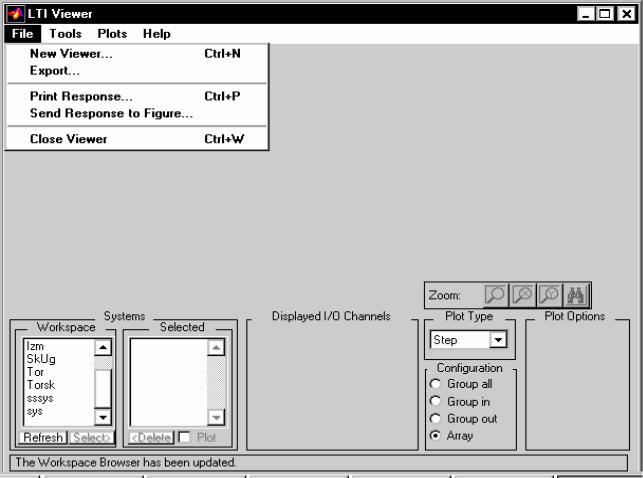Click Selected list scroll down arrow

[216, 417]
